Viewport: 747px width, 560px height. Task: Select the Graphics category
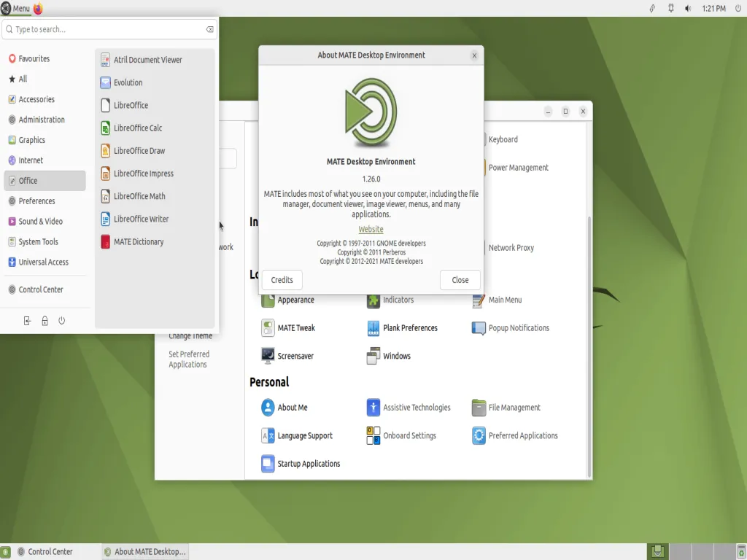coord(44,139)
